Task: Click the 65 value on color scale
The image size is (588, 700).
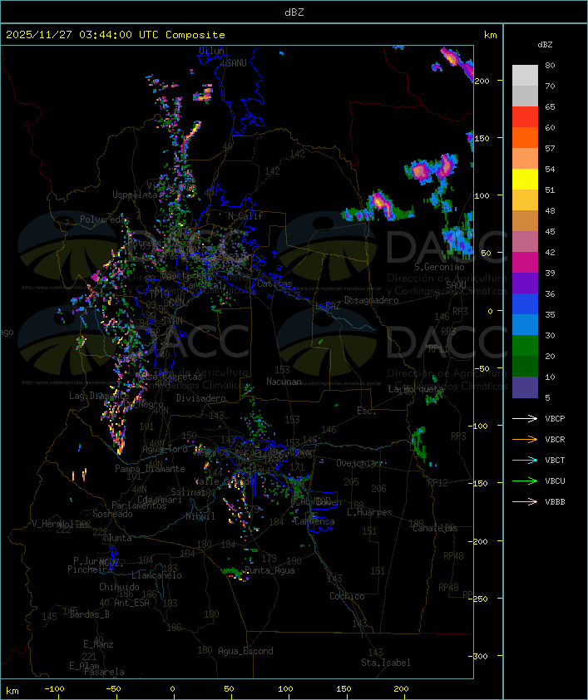Action: (x=550, y=106)
